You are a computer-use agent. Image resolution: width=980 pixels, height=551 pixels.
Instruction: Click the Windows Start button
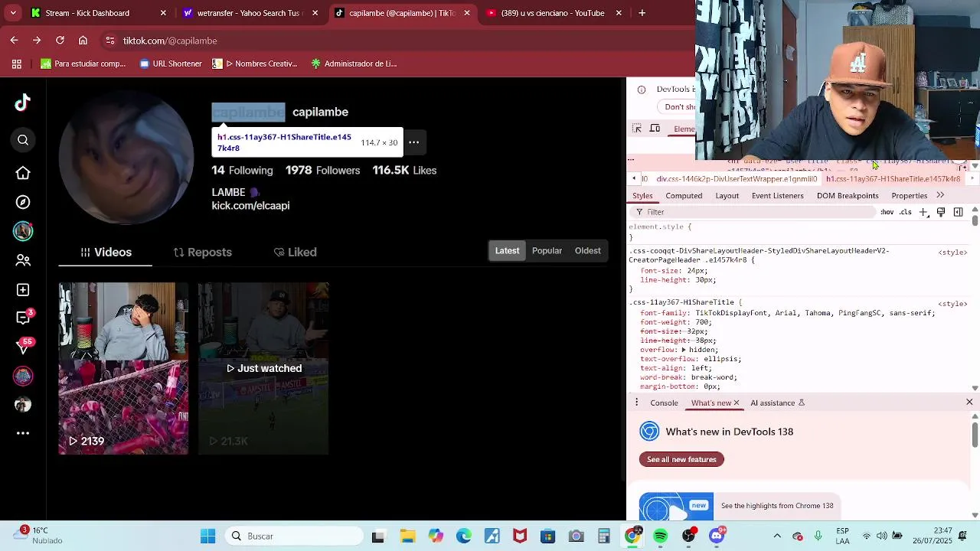[207, 536]
